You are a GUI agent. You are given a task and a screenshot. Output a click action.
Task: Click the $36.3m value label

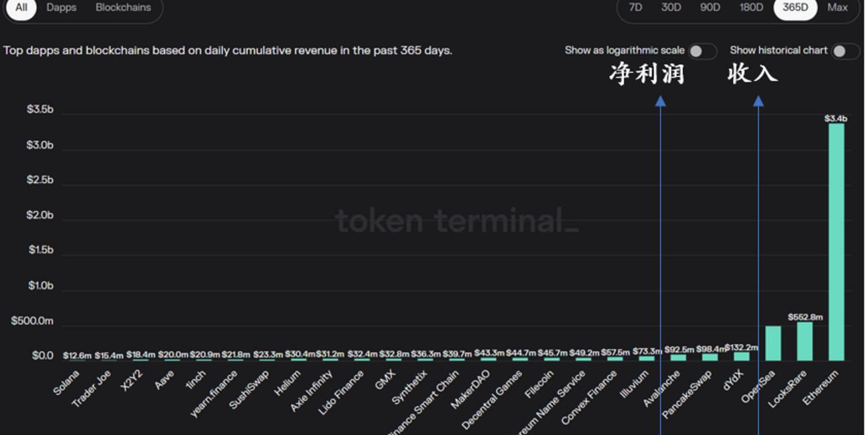click(425, 354)
